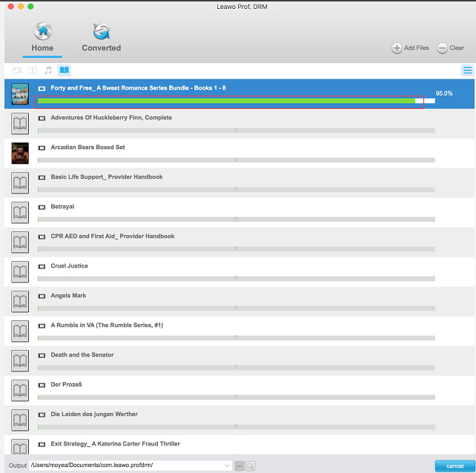The width and height of the screenshot is (476, 473).
Task: Click the format icon beside Arcadian Bears Boxed Set
Action: click(42, 148)
